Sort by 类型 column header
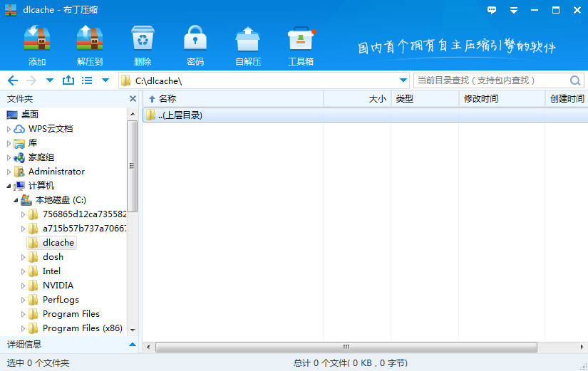588x371 pixels. (425, 98)
